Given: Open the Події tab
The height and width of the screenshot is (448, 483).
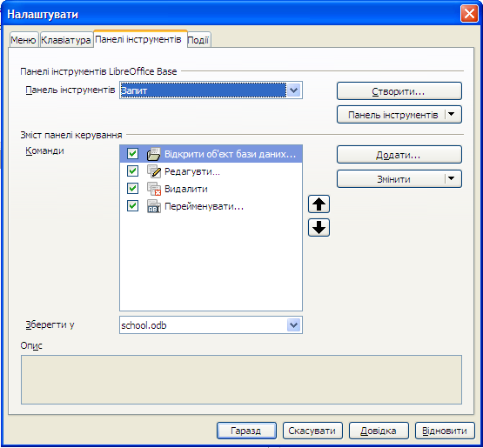Looking at the screenshot, I should pyautogui.click(x=198, y=40).
